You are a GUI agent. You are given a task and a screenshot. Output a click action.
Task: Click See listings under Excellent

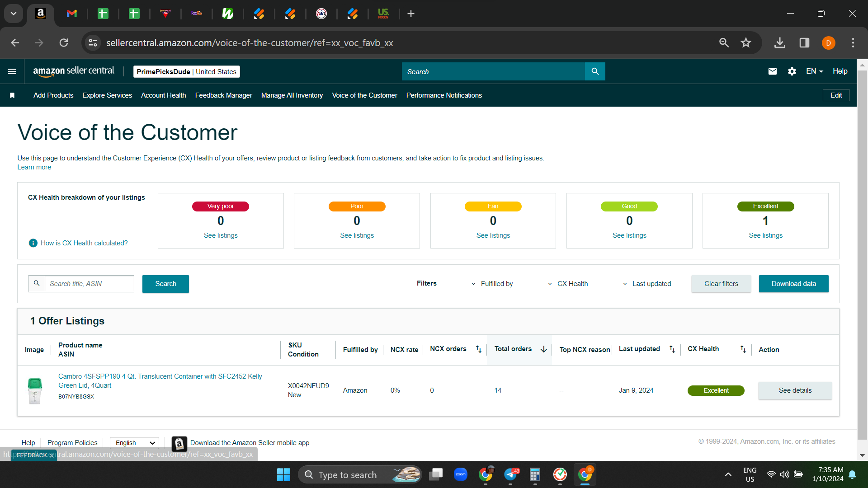(766, 235)
